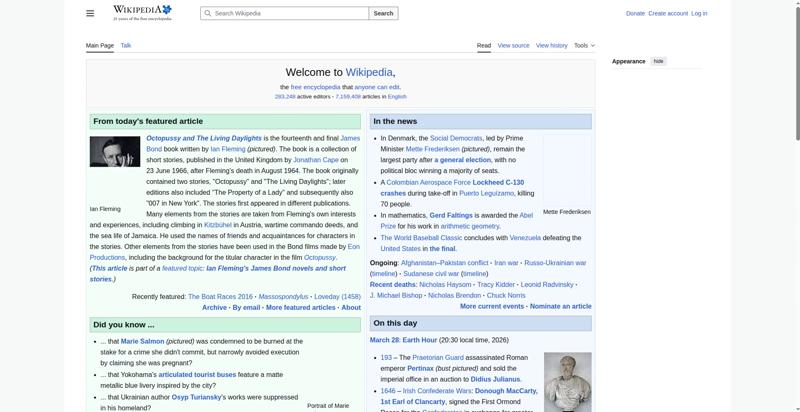Open the Marie Salmon article link
Image resolution: width=800 pixels, height=412 pixels.
[143, 342]
